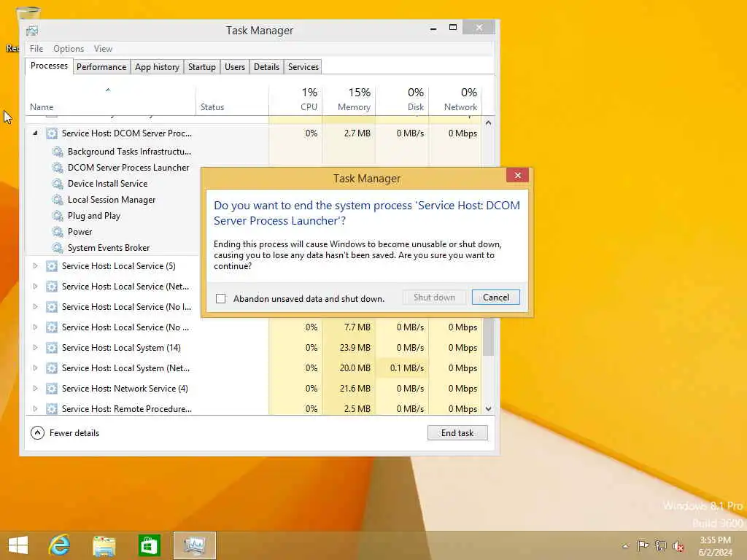This screenshot has height=560, width=747.
Task: Switch to the Details tab
Action: (x=266, y=67)
